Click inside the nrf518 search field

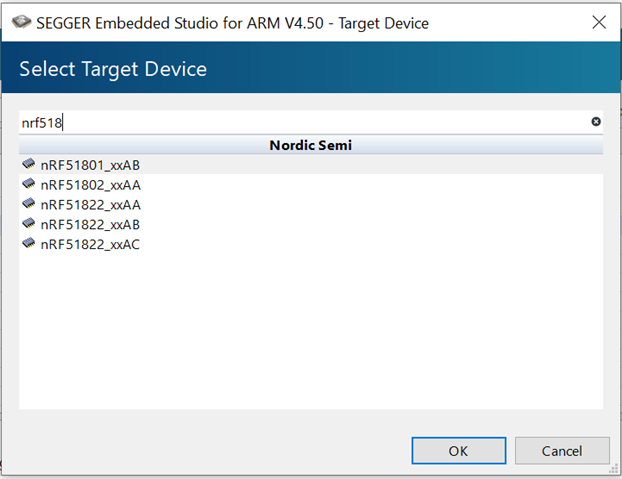coord(304,123)
